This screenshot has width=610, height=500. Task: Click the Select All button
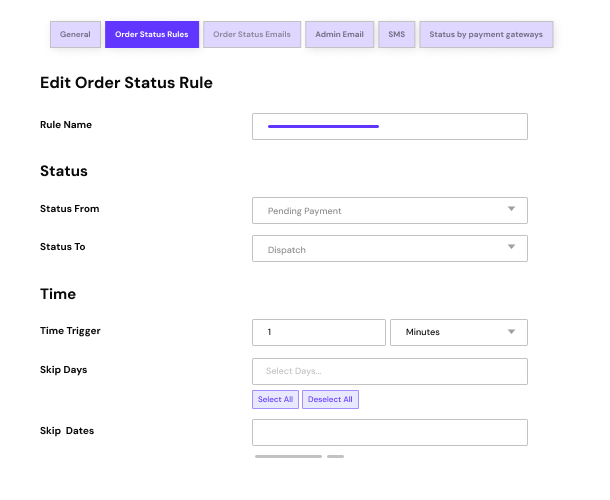pos(275,400)
